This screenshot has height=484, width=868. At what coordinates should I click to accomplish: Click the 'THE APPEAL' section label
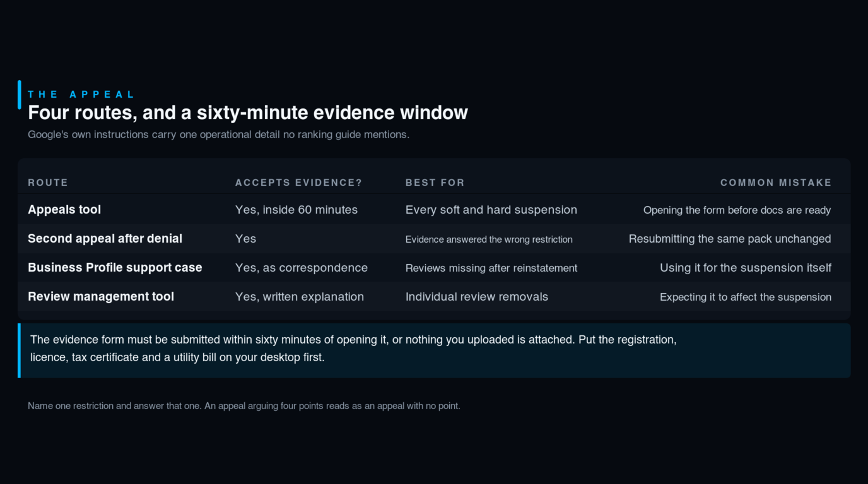click(81, 95)
